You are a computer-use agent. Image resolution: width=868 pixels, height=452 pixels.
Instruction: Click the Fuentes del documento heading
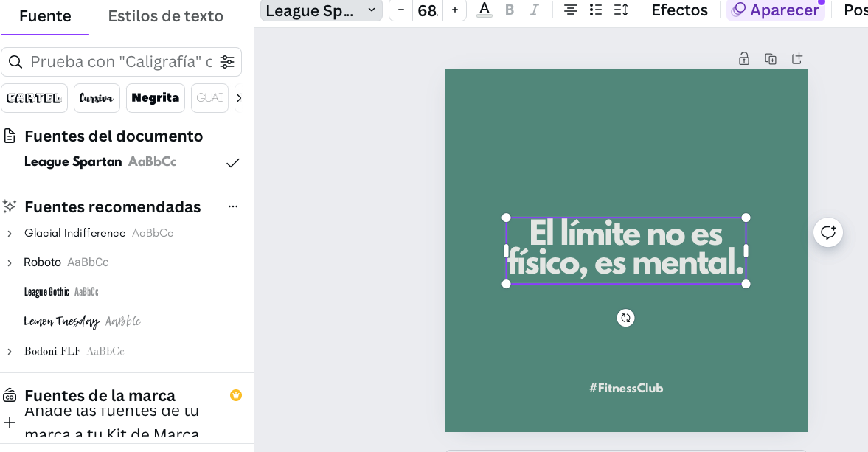point(114,136)
